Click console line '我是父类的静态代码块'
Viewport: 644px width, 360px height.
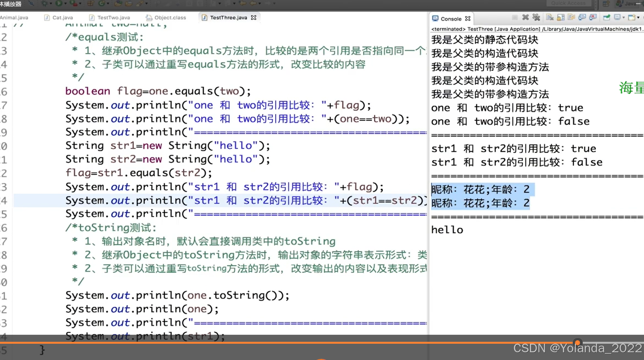pyautogui.click(x=485, y=40)
